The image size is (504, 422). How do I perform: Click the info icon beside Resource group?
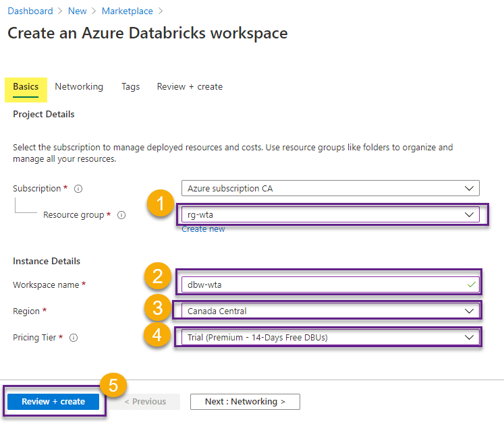point(121,215)
